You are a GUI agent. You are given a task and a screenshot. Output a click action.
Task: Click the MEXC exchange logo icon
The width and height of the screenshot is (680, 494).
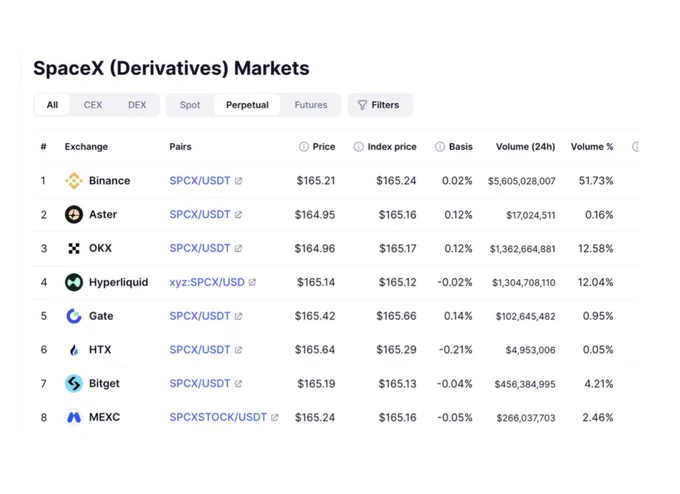(x=74, y=417)
